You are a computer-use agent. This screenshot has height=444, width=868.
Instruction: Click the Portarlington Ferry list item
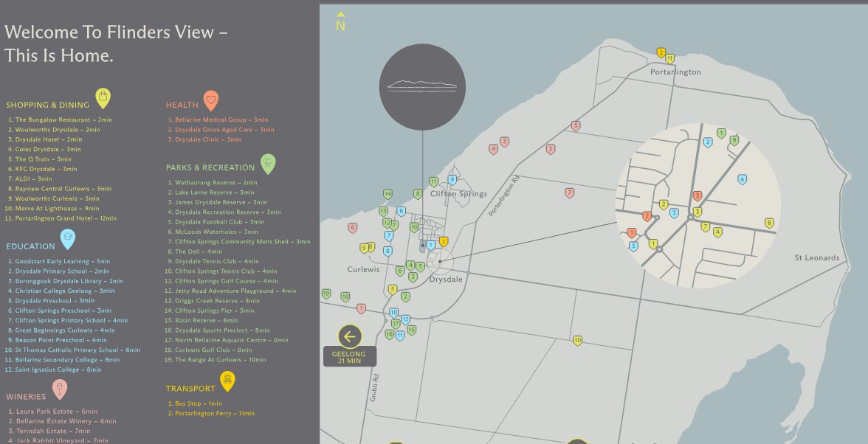point(214,414)
